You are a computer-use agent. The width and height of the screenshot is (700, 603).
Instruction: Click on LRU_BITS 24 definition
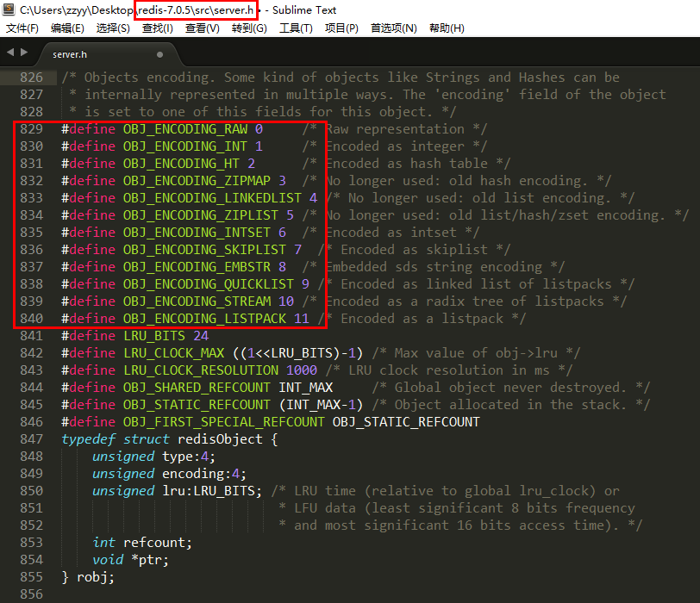point(166,336)
